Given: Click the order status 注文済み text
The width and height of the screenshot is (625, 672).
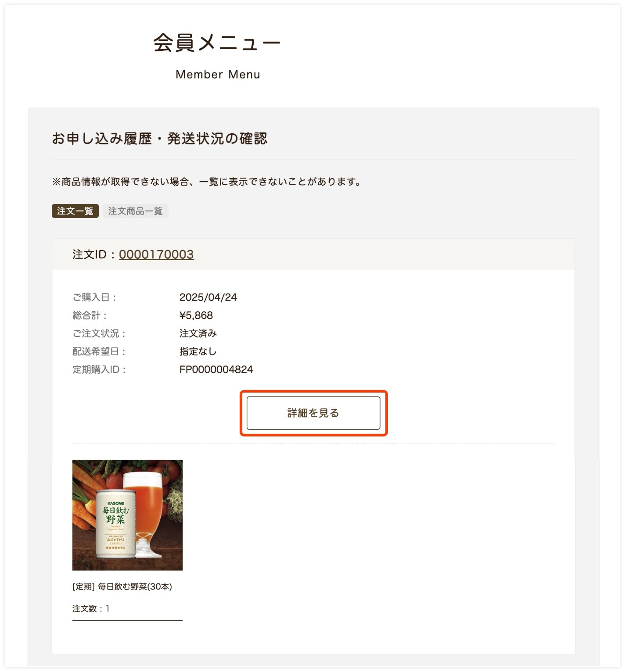Looking at the screenshot, I should [198, 333].
